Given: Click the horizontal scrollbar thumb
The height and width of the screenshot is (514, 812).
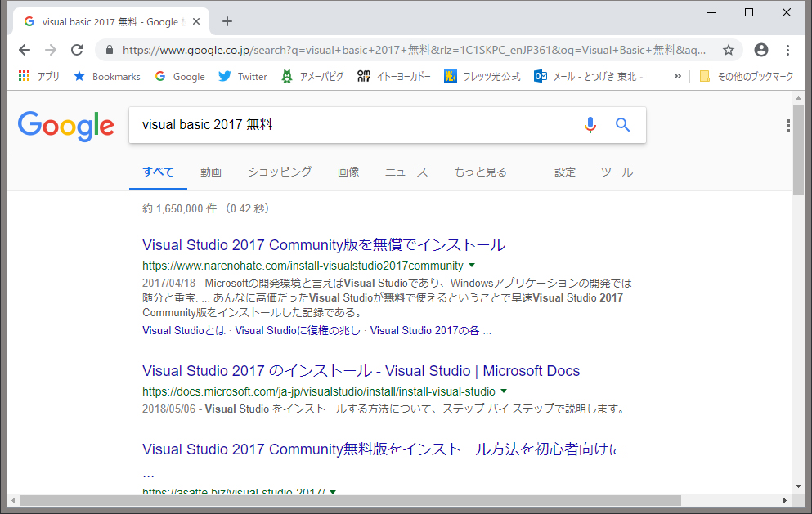Looking at the screenshot, I should [351, 501].
